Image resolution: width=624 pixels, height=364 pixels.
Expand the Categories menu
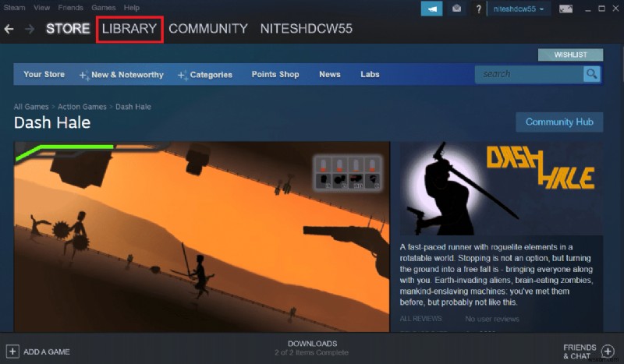(x=205, y=74)
